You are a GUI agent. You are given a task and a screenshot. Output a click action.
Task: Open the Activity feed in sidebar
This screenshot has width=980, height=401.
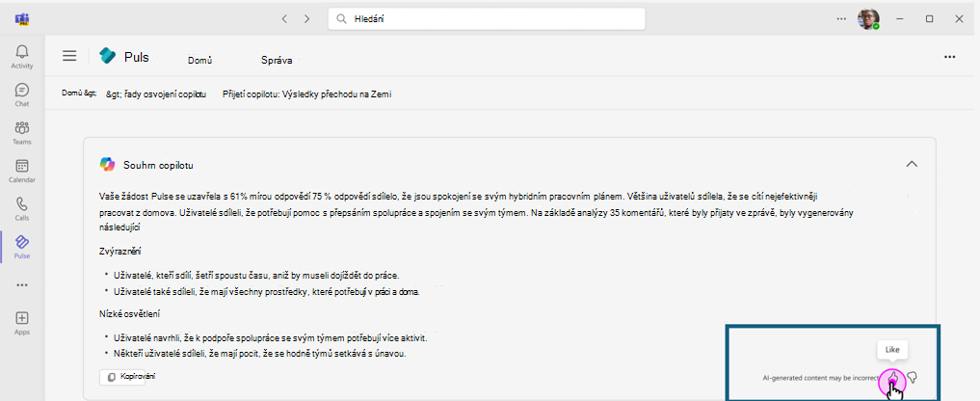[21, 56]
